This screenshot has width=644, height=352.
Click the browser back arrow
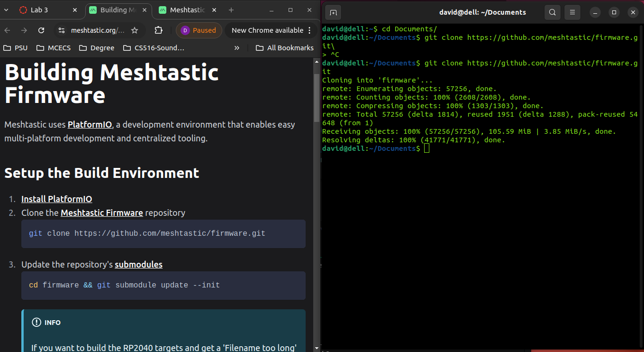tap(7, 30)
